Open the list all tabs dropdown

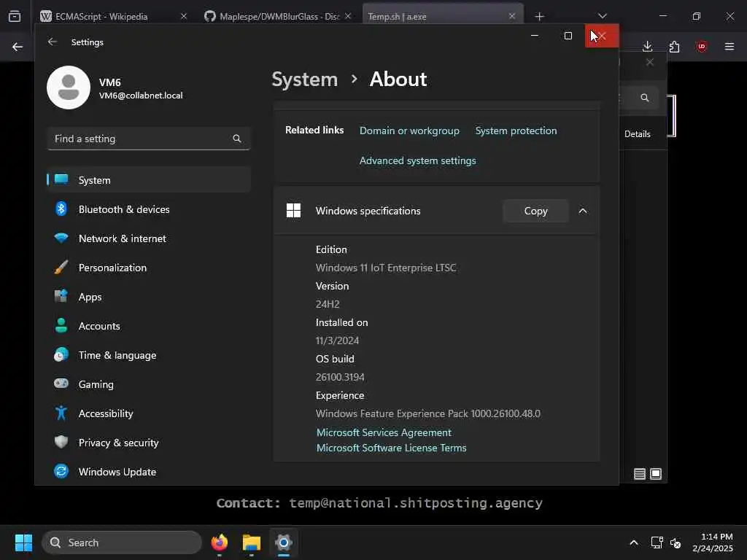603,16
